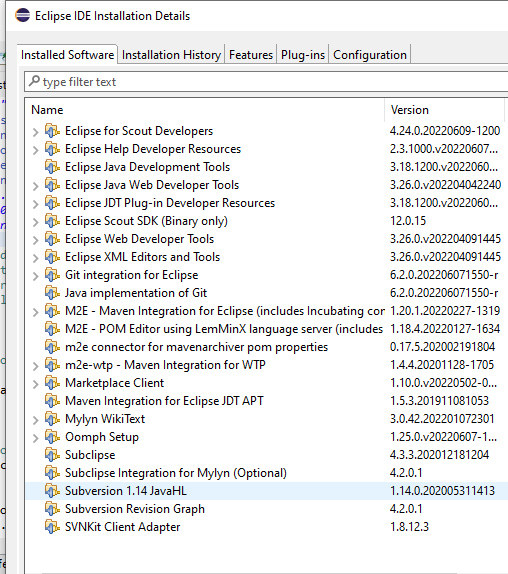Select SVNKit Client Adapter entry name

click(123, 526)
